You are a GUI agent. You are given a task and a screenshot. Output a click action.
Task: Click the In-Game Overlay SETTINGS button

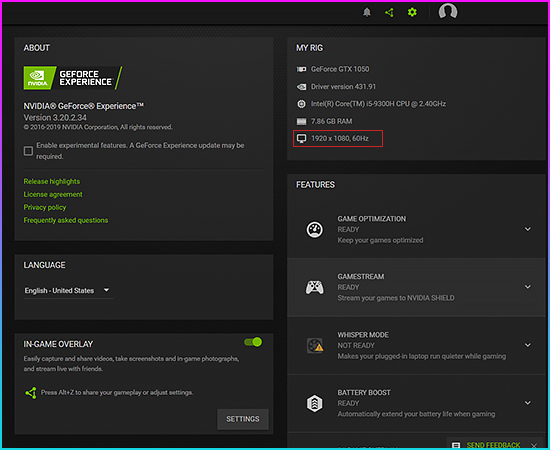(243, 419)
